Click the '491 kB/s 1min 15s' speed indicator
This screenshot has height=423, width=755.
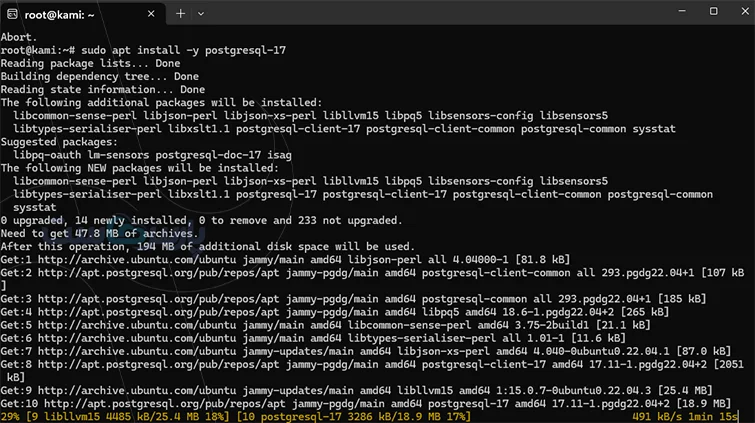coord(685,416)
